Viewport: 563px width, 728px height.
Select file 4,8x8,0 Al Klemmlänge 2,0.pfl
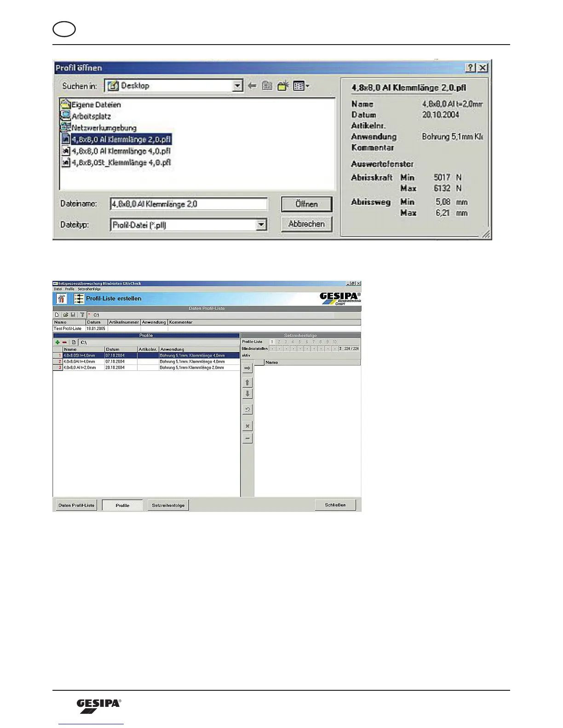tap(116, 139)
